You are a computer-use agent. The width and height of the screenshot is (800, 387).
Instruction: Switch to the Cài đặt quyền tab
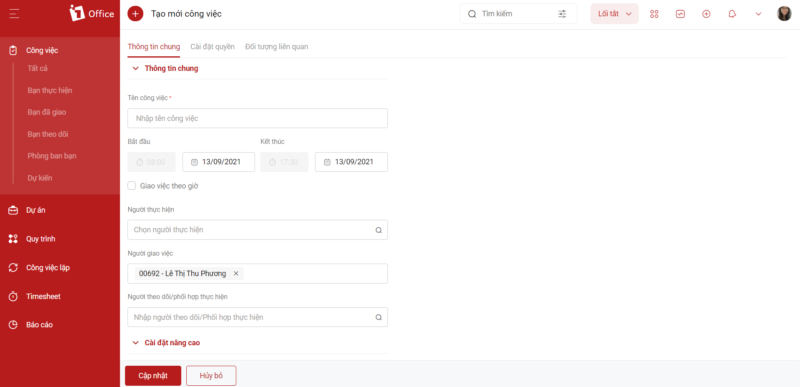(213, 46)
